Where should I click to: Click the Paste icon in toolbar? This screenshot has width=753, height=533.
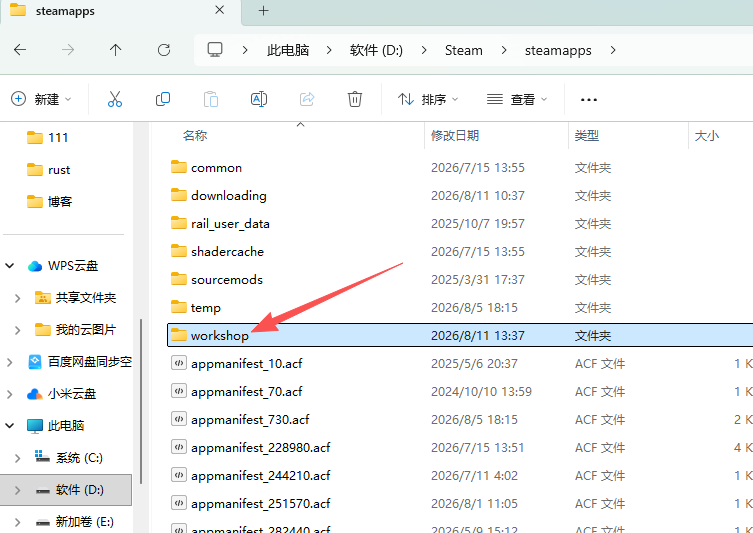coord(211,99)
